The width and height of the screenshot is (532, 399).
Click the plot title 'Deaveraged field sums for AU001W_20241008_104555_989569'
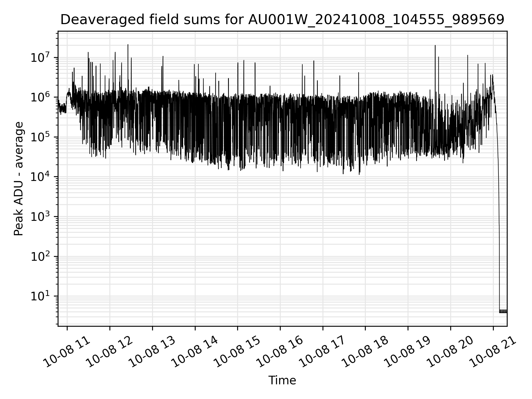click(282, 20)
